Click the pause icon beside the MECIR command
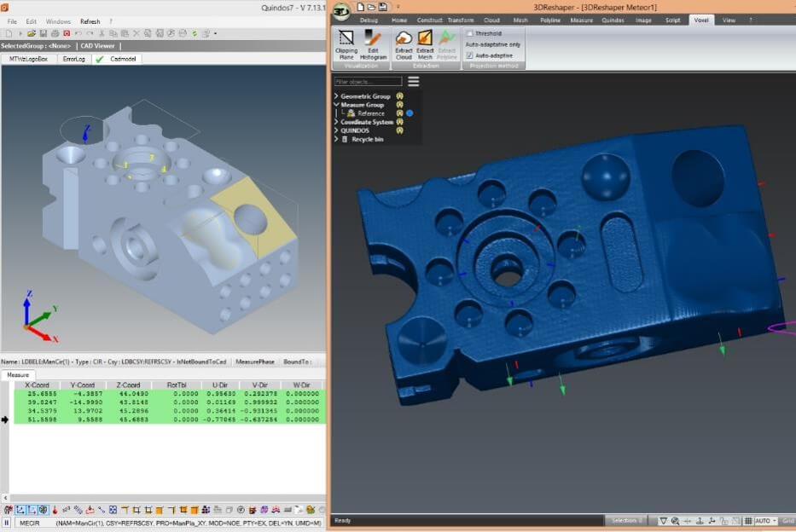 point(7,523)
